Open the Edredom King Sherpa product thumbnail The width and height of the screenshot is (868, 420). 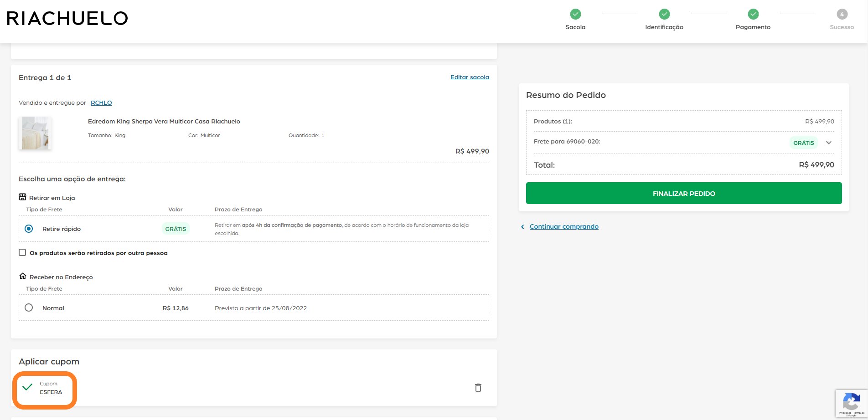pos(35,133)
